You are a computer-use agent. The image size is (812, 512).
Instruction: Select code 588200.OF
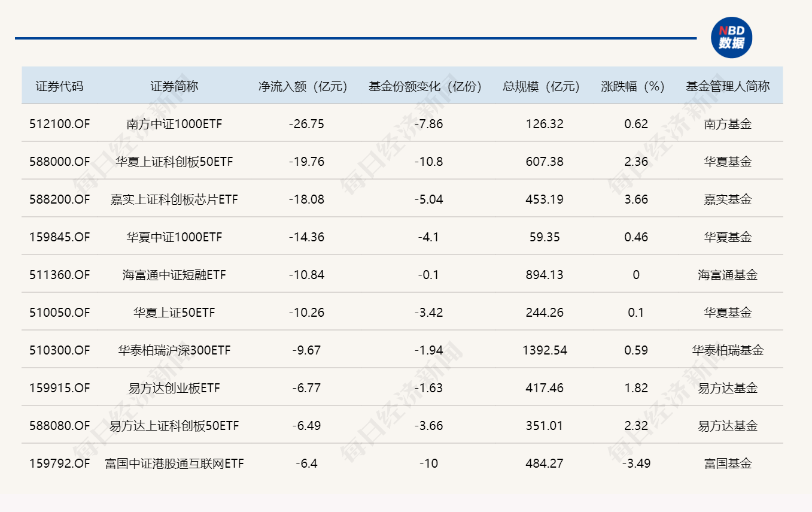coord(59,199)
